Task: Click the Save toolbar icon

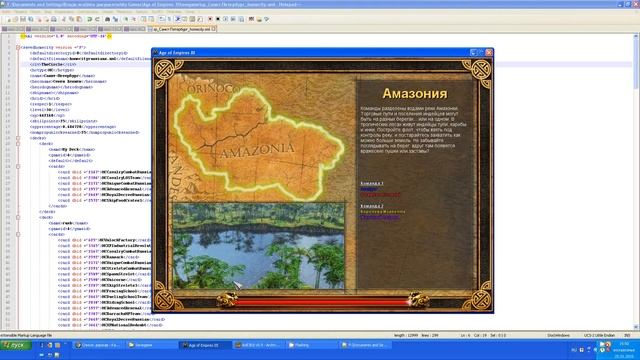Action: pyautogui.click(x=23, y=19)
